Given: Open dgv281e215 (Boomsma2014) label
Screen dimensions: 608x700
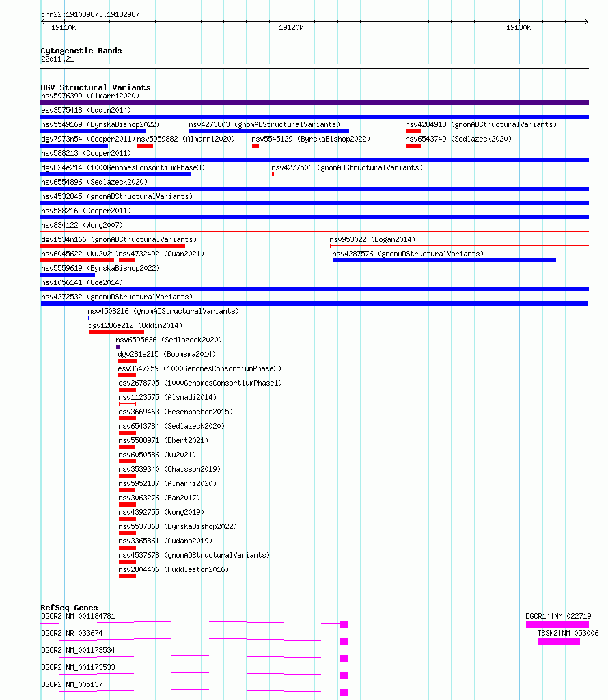Looking at the screenshot, I should click(x=167, y=354).
